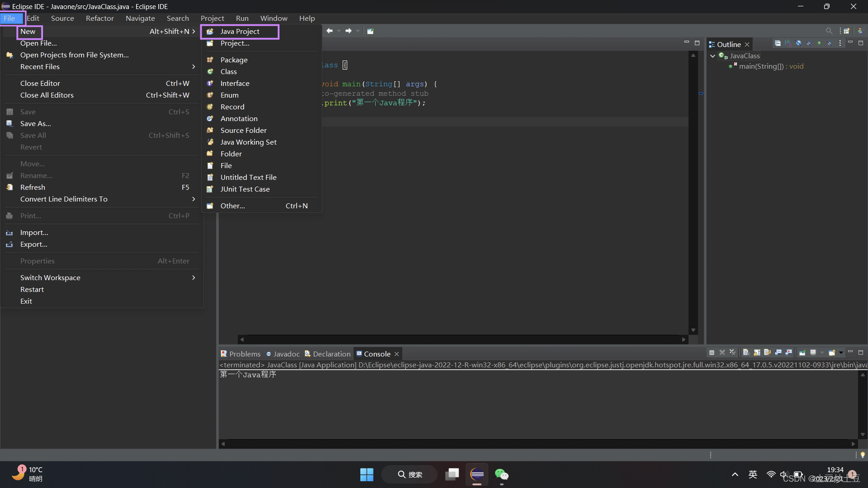Image resolution: width=868 pixels, height=488 pixels.
Task: Open the Edit menu
Action: click(33, 18)
